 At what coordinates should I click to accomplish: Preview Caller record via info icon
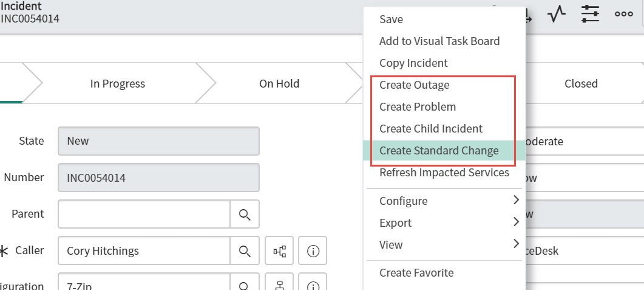(x=313, y=250)
